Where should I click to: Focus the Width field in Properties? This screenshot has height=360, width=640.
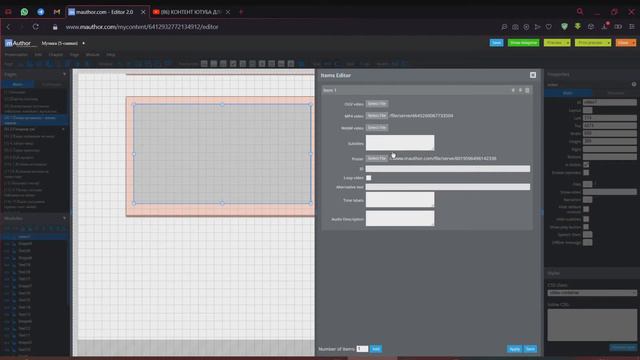click(609, 133)
